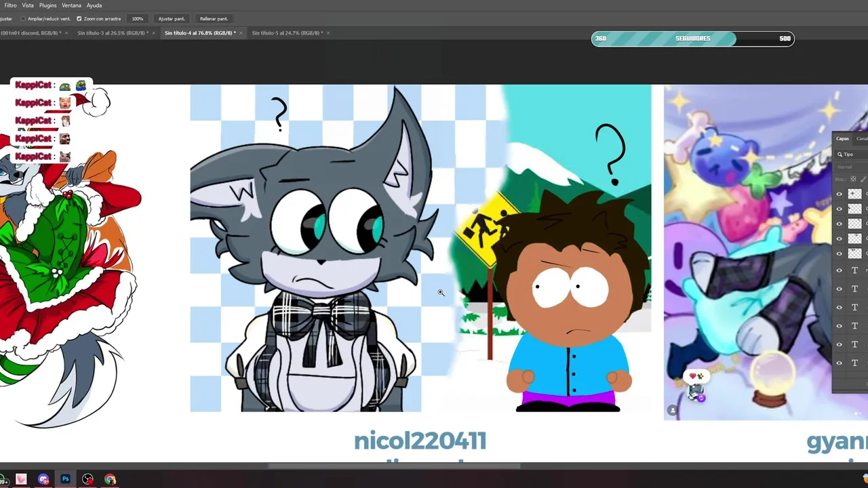This screenshot has height=488, width=868.
Task: Select the third pixel layer thumbnail
Action: [854, 224]
